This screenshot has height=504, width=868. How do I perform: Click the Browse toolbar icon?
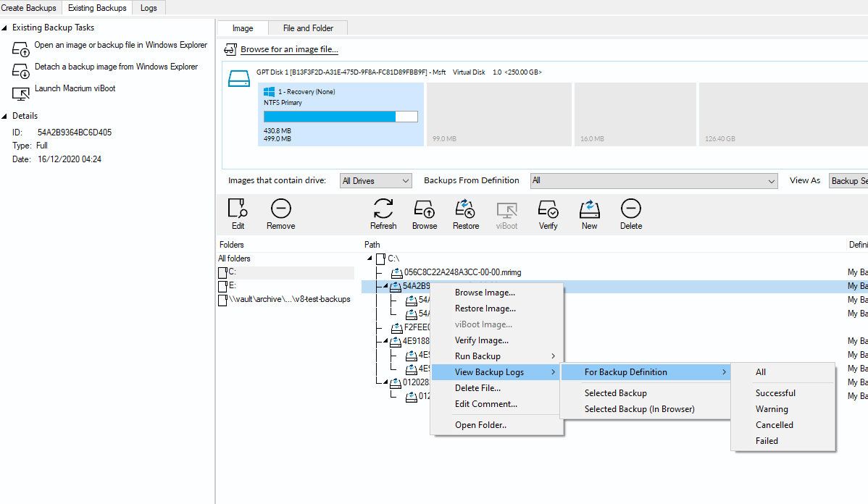425,209
